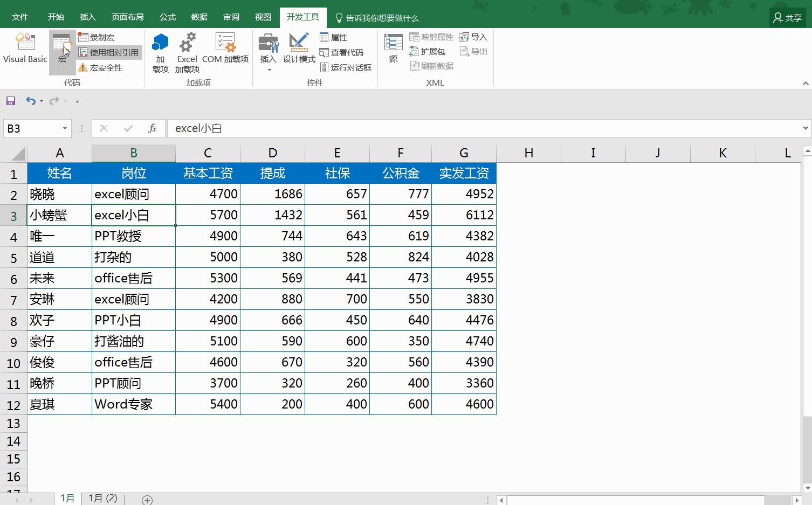Screen dimensions: 812x505
Task: Click the 录制宏 (Record Macro) icon
Action: [x=84, y=37]
